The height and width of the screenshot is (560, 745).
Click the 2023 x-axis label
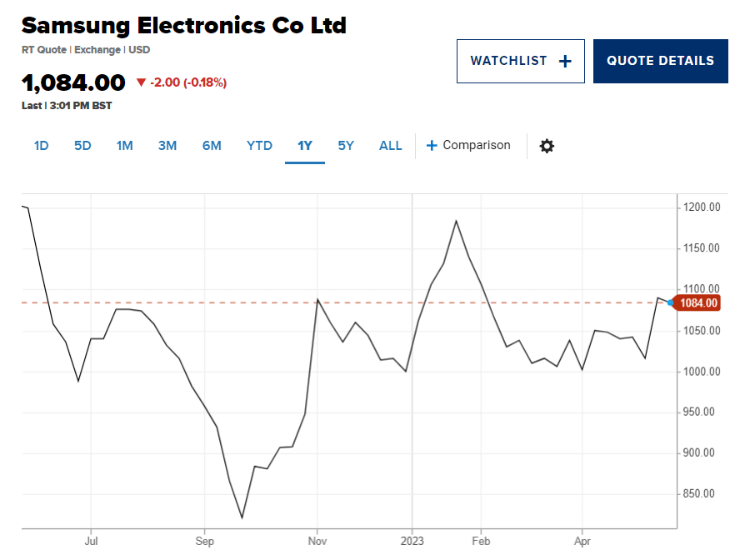tap(412, 541)
